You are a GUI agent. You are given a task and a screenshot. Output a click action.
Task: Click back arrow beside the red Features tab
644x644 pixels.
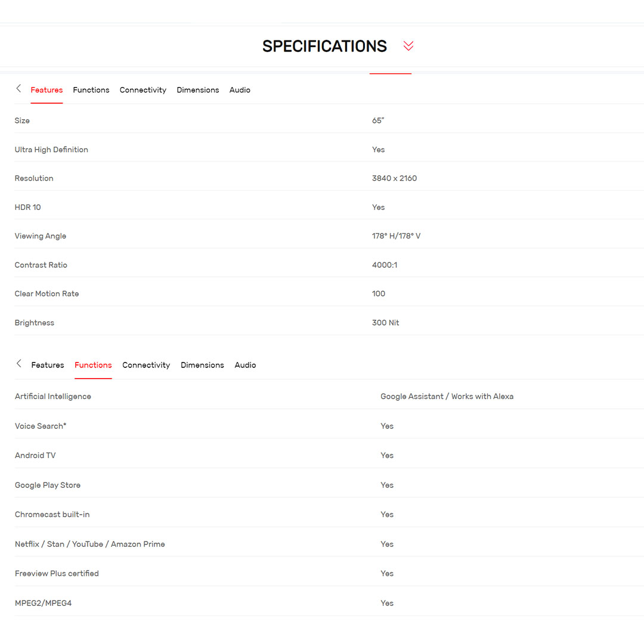[18, 89]
